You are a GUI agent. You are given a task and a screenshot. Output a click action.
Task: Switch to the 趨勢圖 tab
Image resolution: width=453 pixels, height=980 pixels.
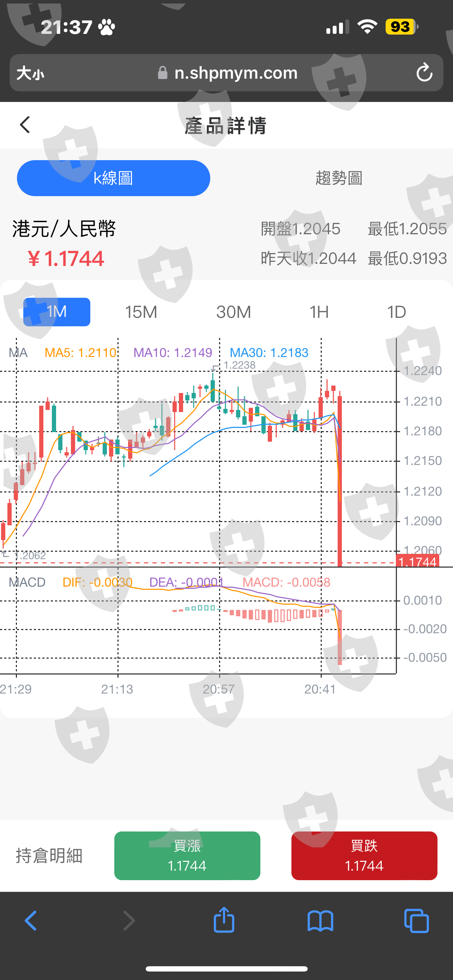[x=339, y=178]
